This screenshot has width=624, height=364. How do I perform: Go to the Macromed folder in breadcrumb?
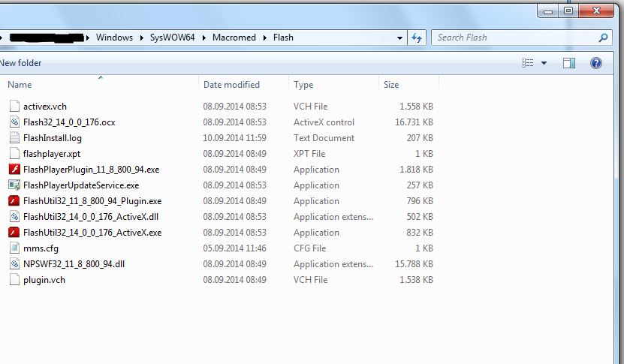pyautogui.click(x=234, y=38)
